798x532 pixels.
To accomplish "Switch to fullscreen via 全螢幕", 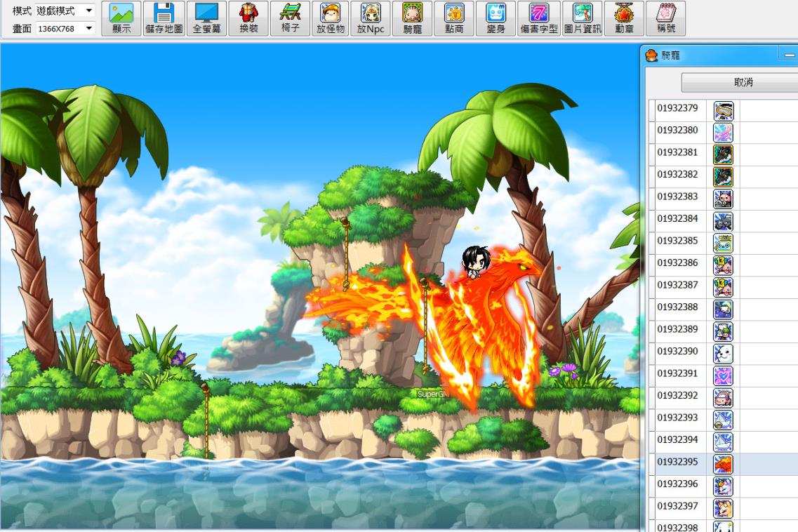I will click(x=206, y=19).
